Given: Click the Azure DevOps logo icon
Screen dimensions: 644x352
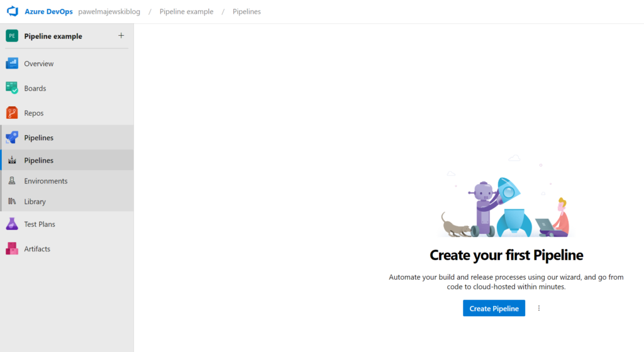Looking at the screenshot, I should [x=13, y=11].
